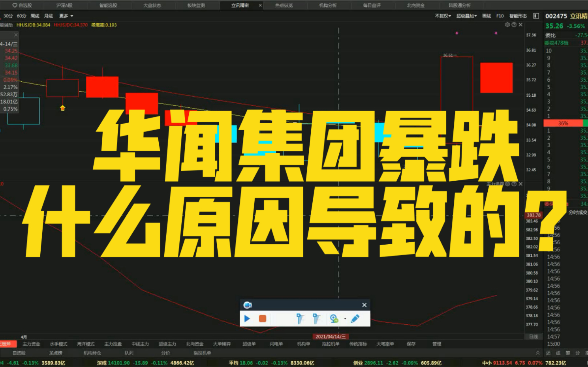This screenshot has height=367, width=588.
Task: Close the 立讯精密 tab
Action: [260, 6]
